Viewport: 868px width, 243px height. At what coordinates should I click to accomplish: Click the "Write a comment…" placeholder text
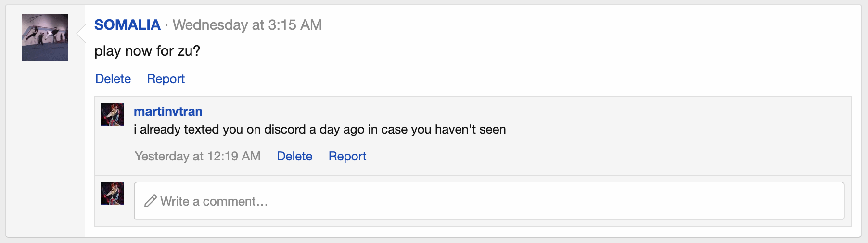click(x=214, y=201)
